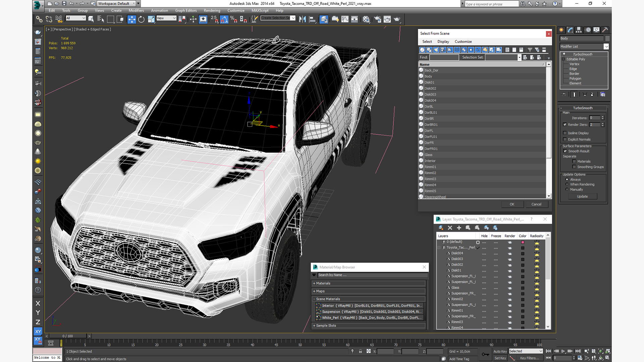This screenshot has width=644, height=362.
Task: Open the Key Filters dialog
Action: coord(529,358)
